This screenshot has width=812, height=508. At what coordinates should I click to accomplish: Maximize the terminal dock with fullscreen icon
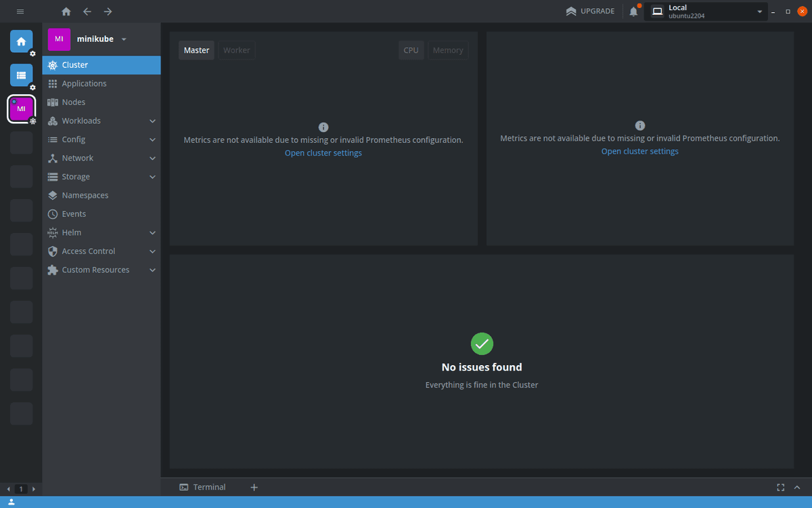tap(780, 488)
